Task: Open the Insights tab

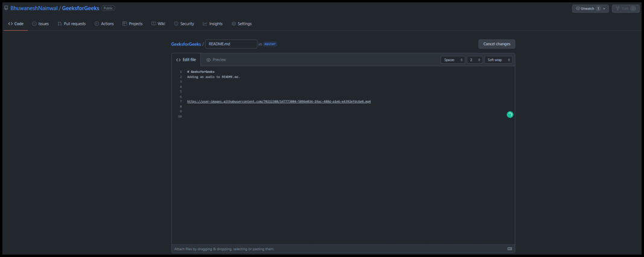Action: (213, 24)
